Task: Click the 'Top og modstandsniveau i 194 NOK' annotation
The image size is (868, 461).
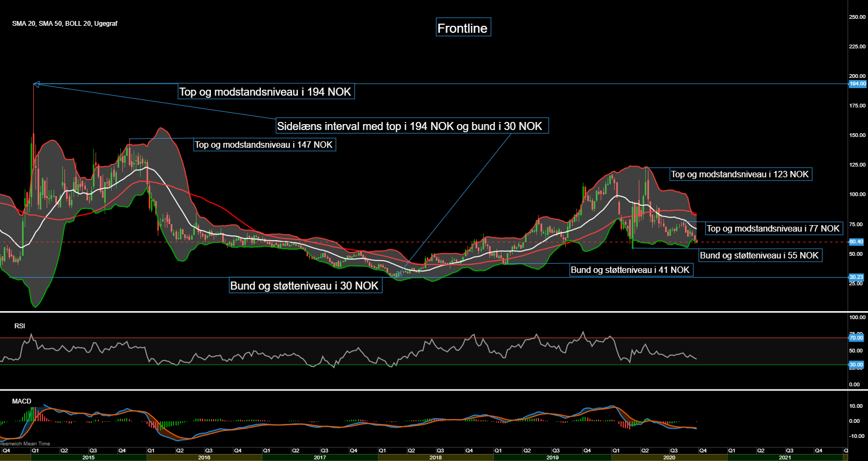Action: 266,91
